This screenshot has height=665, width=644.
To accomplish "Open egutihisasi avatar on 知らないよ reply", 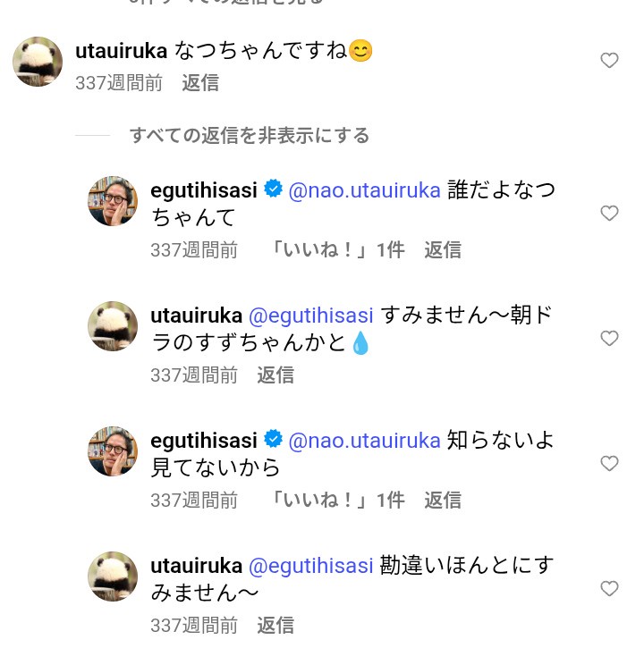I will tap(112, 450).
